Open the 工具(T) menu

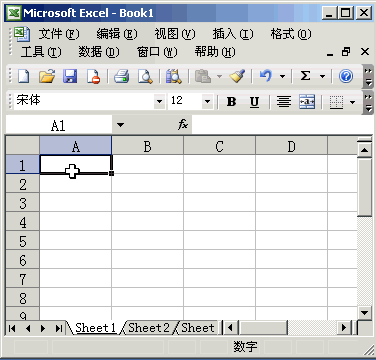tap(41, 52)
